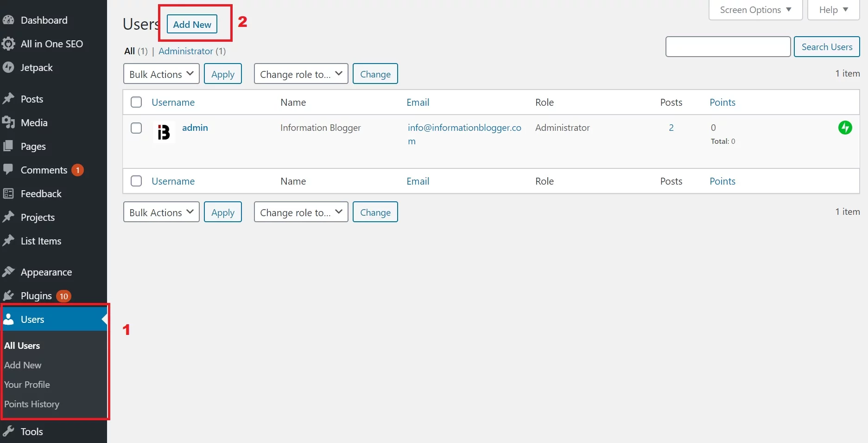
Task: Click the info@informationblogger.com email link
Action: tap(464, 134)
